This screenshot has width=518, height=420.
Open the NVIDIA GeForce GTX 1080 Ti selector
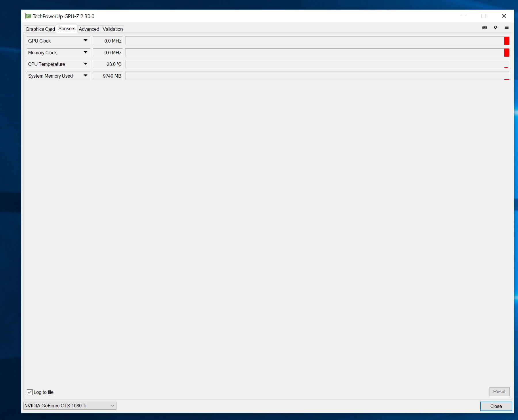pos(70,406)
